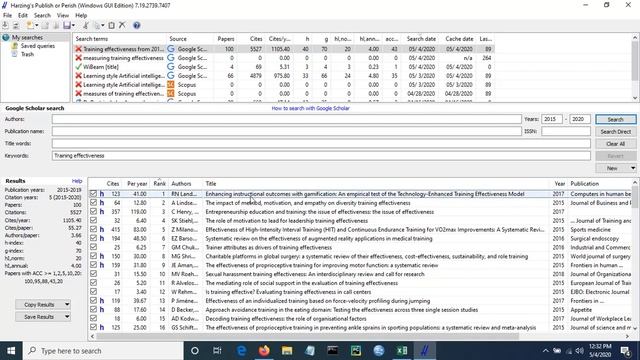Viewport: 640px width, 360px height.
Task: Click the results list scroll-down arrow
Action: point(635,328)
